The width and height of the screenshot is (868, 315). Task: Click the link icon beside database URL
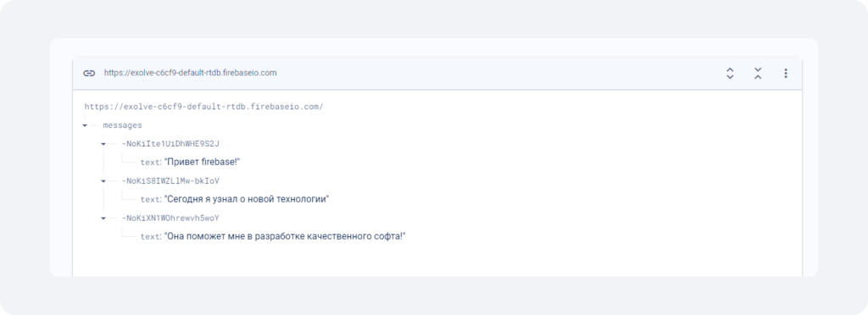(89, 73)
